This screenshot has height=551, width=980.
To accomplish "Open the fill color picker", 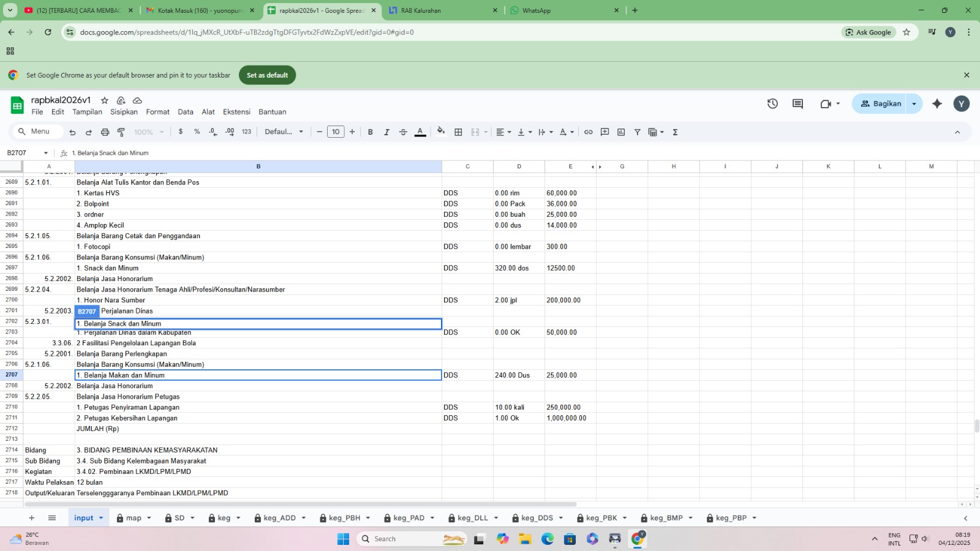I will click(441, 132).
